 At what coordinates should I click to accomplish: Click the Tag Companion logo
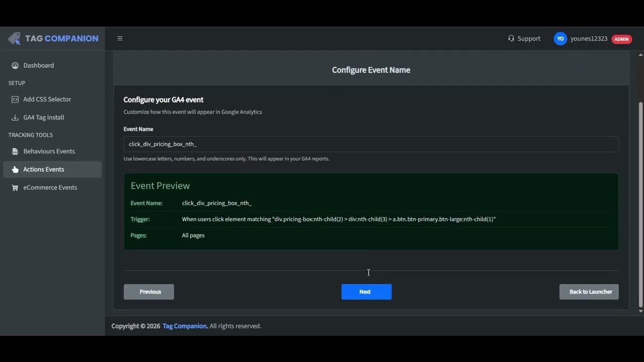pyautogui.click(x=53, y=39)
